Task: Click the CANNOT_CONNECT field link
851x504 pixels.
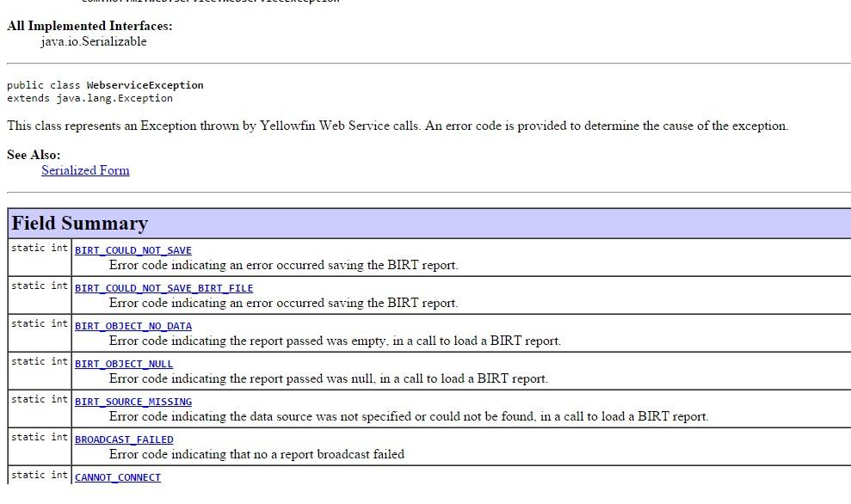Action: pos(117,477)
